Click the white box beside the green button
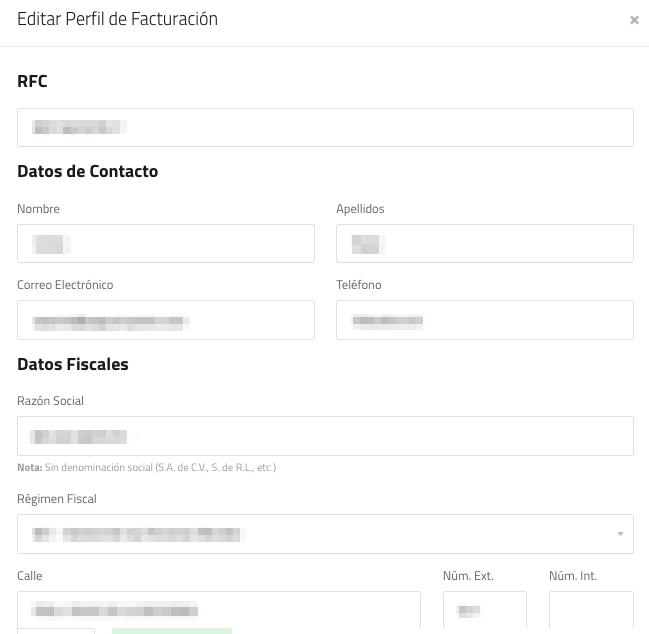 (56, 631)
